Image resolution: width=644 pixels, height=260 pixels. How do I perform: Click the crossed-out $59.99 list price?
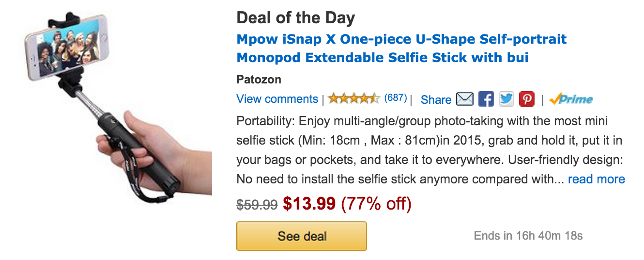coord(257,205)
